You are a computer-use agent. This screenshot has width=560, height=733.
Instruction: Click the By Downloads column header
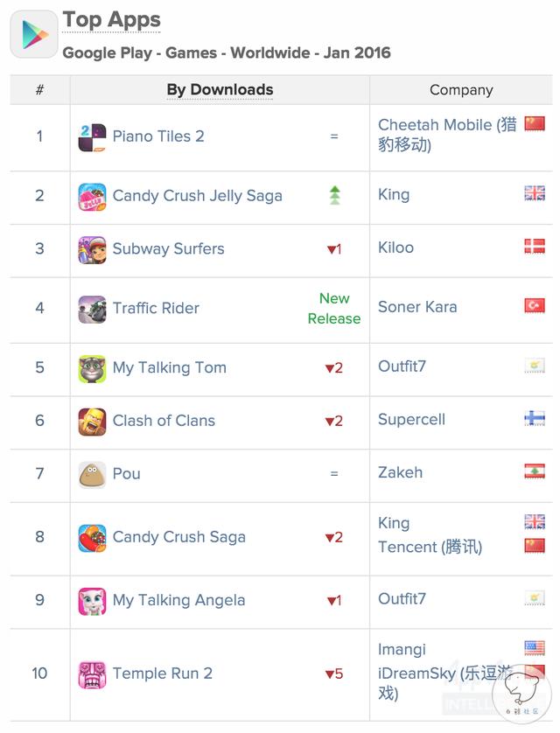(x=220, y=90)
